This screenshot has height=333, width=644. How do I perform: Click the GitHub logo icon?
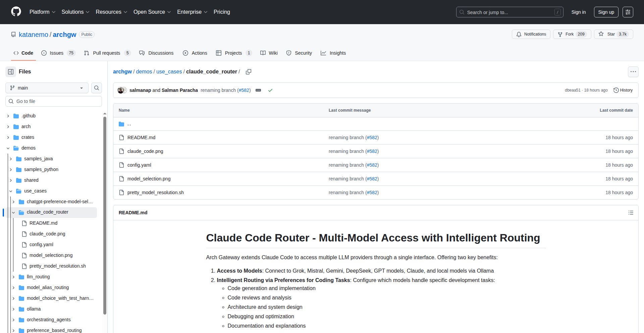[16, 12]
